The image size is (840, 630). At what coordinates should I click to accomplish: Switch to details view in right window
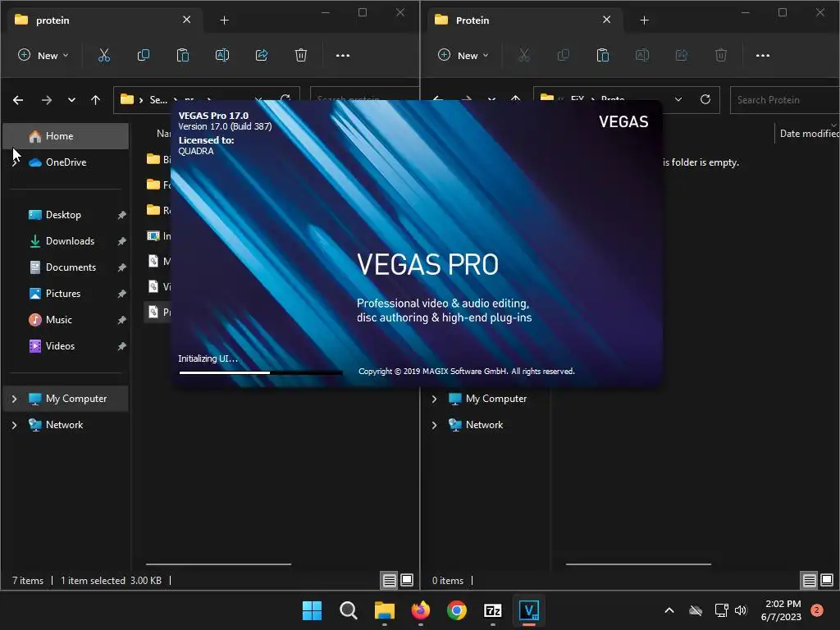pyautogui.click(x=810, y=580)
